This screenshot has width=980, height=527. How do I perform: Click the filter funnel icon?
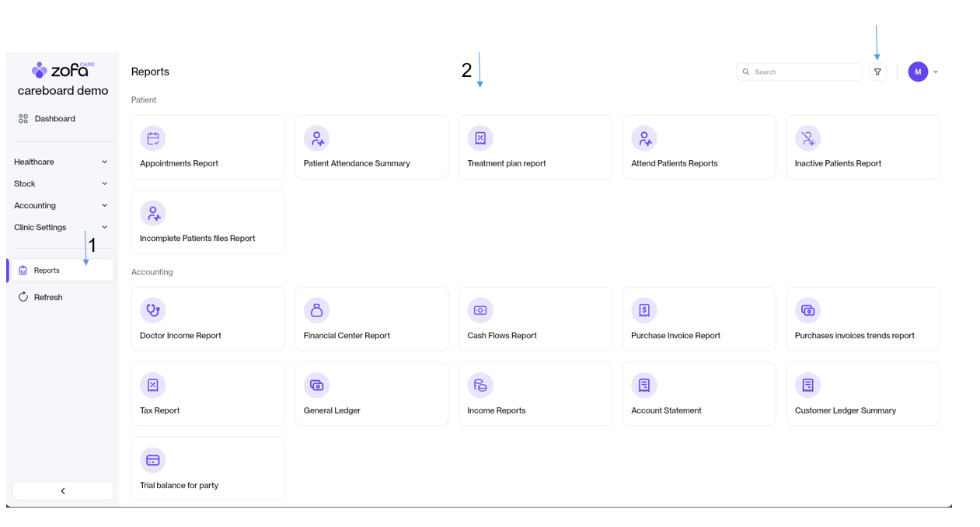pos(877,72)
